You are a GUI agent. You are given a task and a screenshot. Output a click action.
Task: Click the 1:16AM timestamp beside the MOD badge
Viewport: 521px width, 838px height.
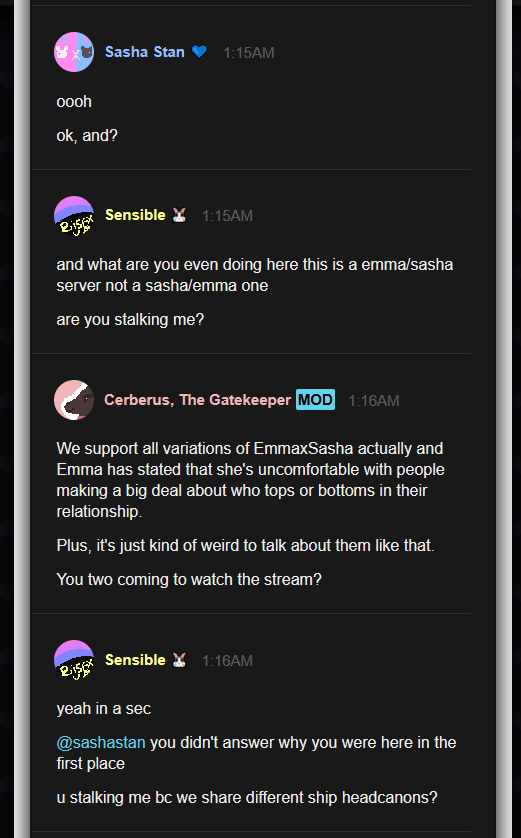[374, 401]
